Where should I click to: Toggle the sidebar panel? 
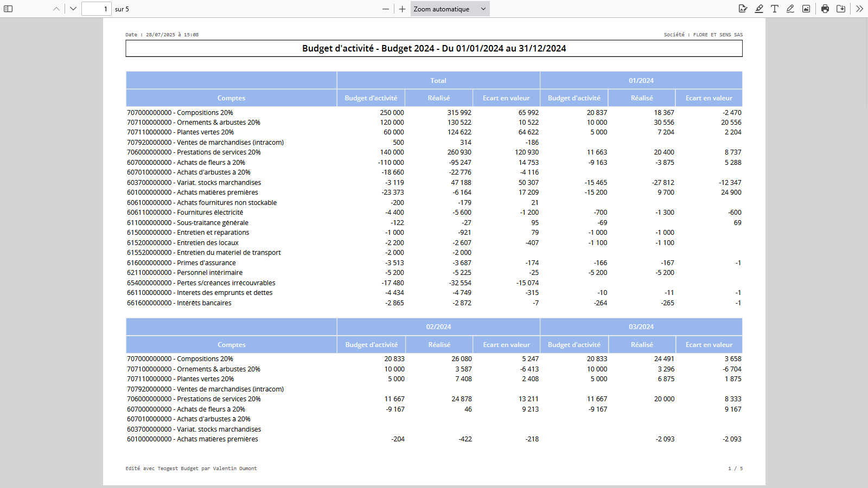point(8,9)
